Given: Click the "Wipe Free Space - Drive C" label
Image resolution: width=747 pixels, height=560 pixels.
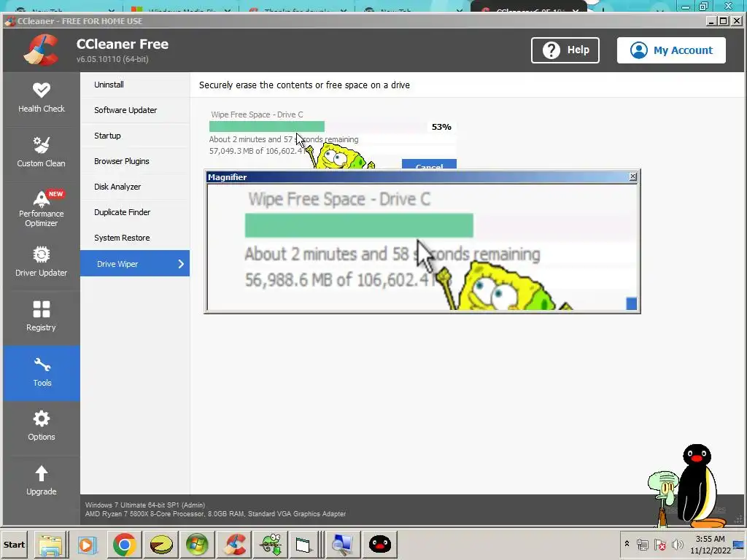Looking at the screenshot, I should pos(257,114).
